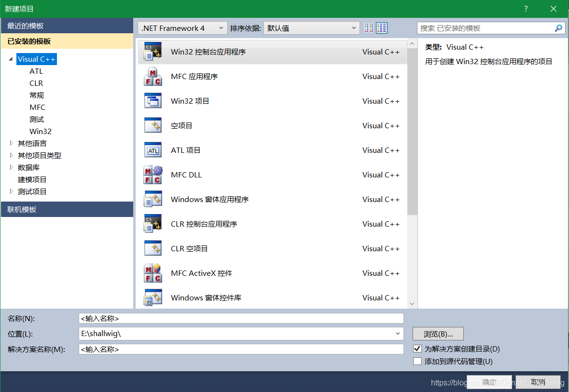Viewport: 569px width, 392px height.
Task: Toggle 为解决方案创建目录 checkbox
Action: [417, 349]
